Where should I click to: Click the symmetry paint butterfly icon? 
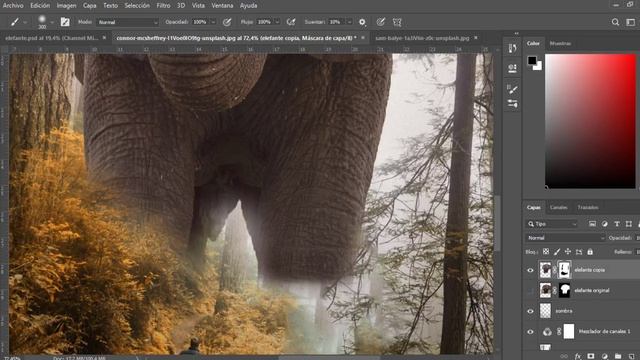(x=397, y=22)
